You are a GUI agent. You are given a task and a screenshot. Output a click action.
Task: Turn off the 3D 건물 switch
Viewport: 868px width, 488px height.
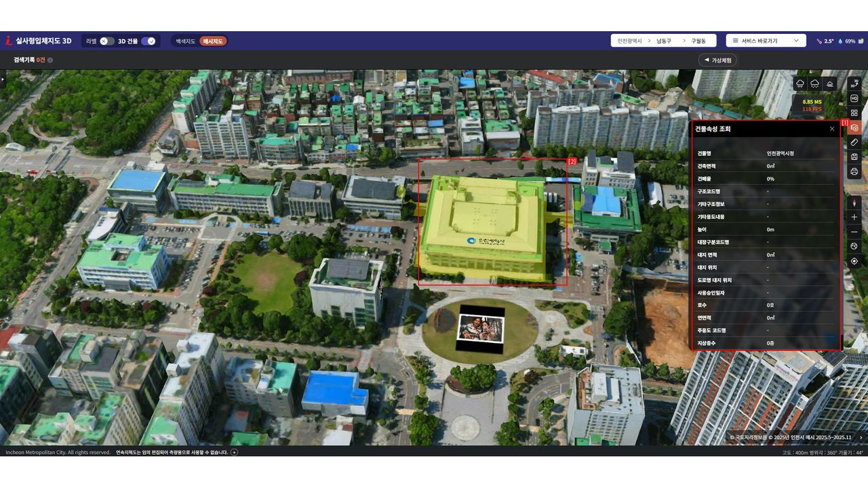click(x=148, y=41)
